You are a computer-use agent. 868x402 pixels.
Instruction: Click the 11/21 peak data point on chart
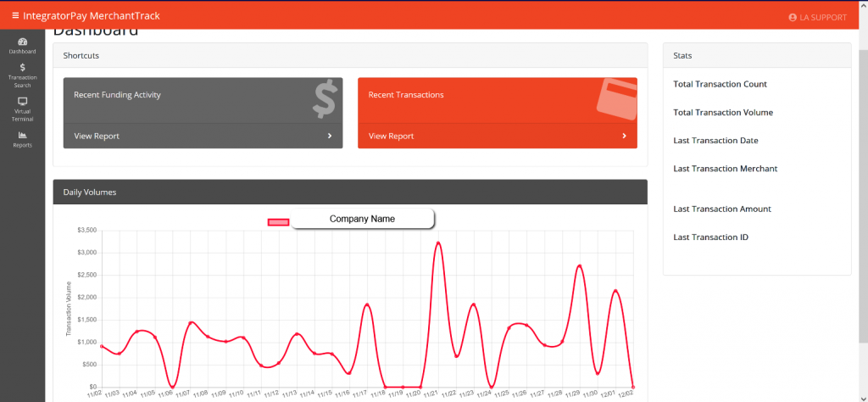click(438, 243)
